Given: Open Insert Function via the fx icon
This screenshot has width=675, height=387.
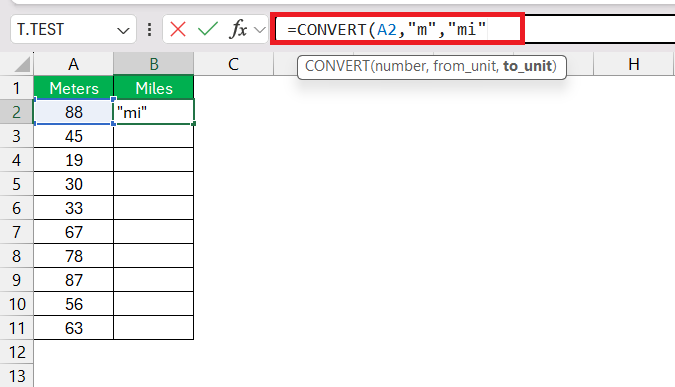Looking at the screenshot, I should pos(238,29).
